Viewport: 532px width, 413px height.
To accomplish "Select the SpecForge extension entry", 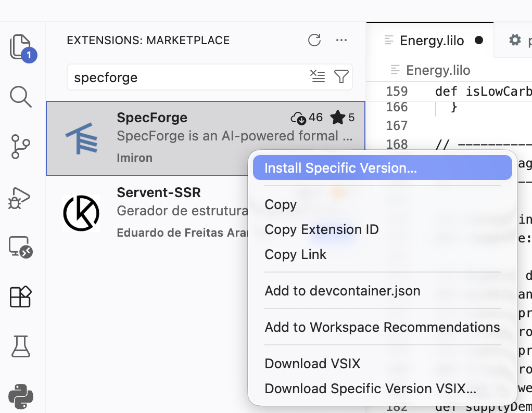I will (206, 138).
